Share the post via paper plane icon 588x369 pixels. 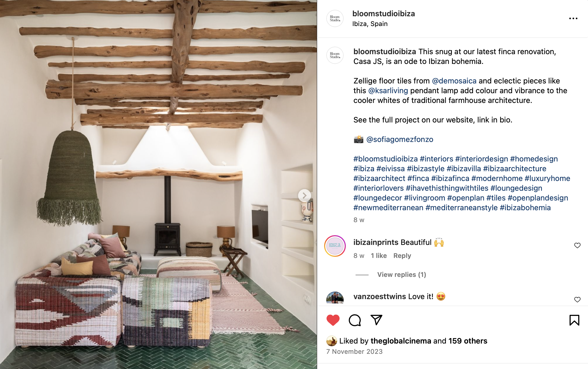376,320
